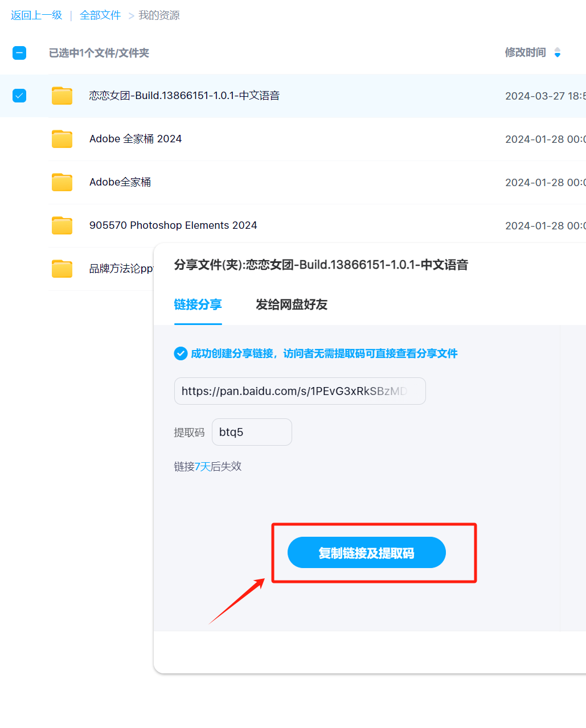Open the 恋恋女团-Build.13866151 folder icon
This screenshot has height=728, width=586.
62,96
